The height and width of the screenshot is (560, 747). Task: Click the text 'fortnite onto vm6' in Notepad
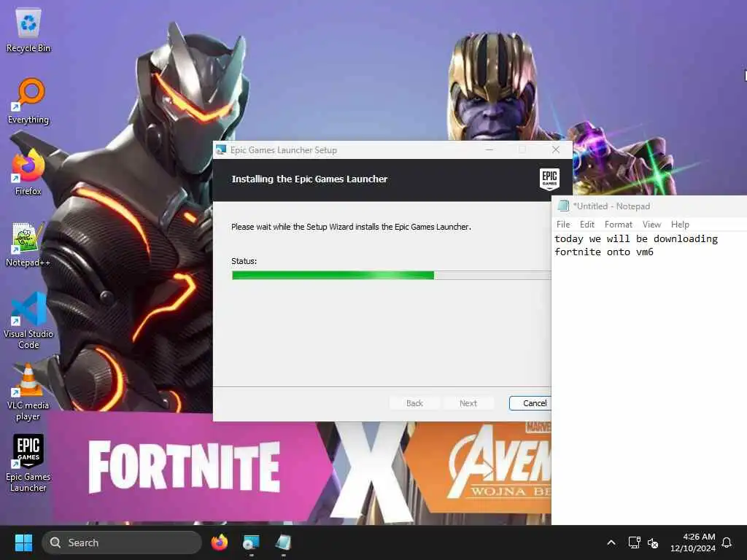(x=604, y=252)
